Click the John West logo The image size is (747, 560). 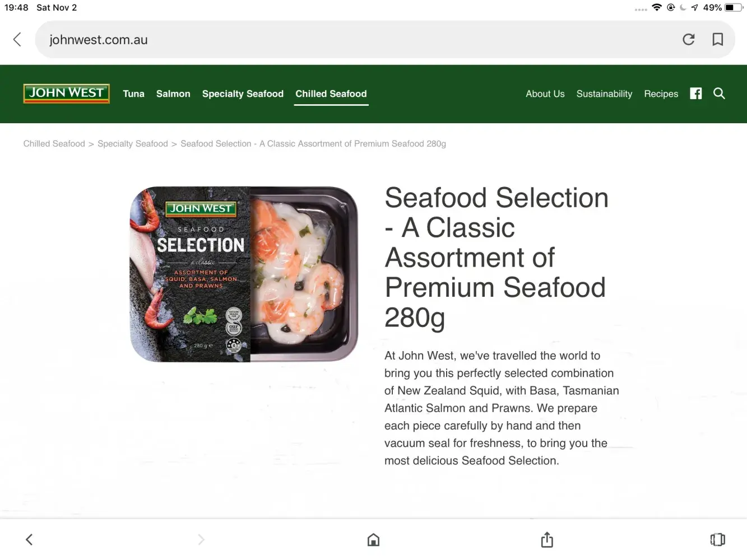click(x=66, y=94)
